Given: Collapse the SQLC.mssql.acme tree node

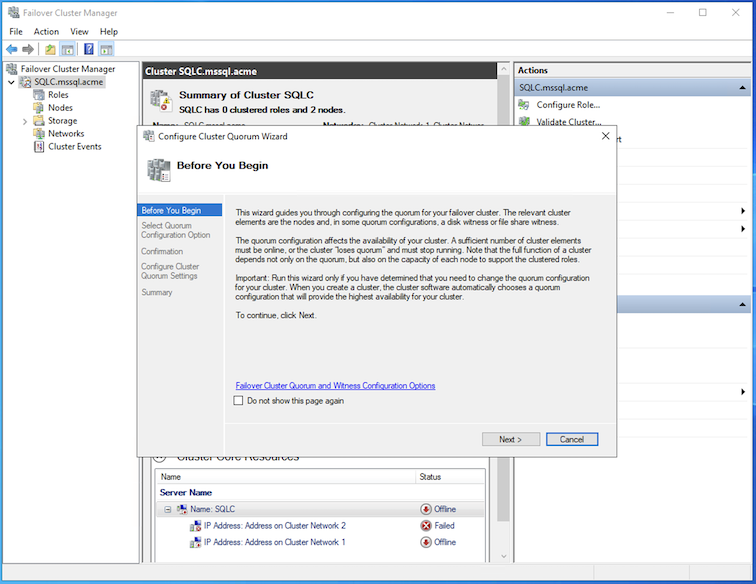Looking at the screenshot, I should (x=11, y=82).
